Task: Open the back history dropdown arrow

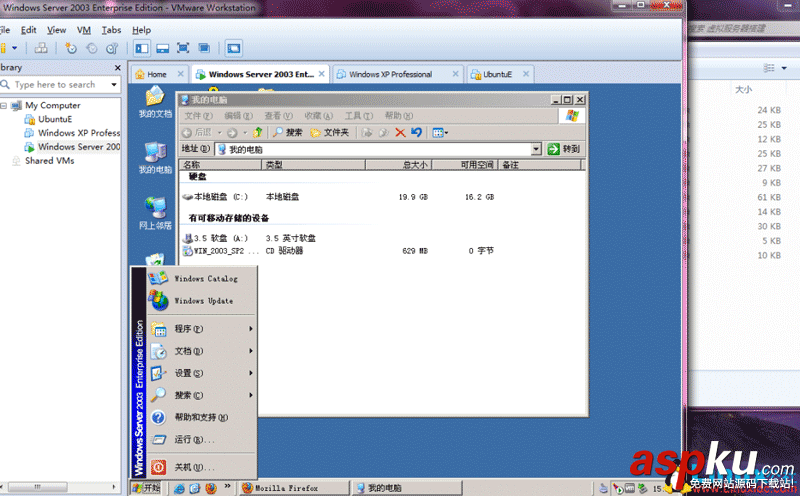Action: [x=219, y=133]
